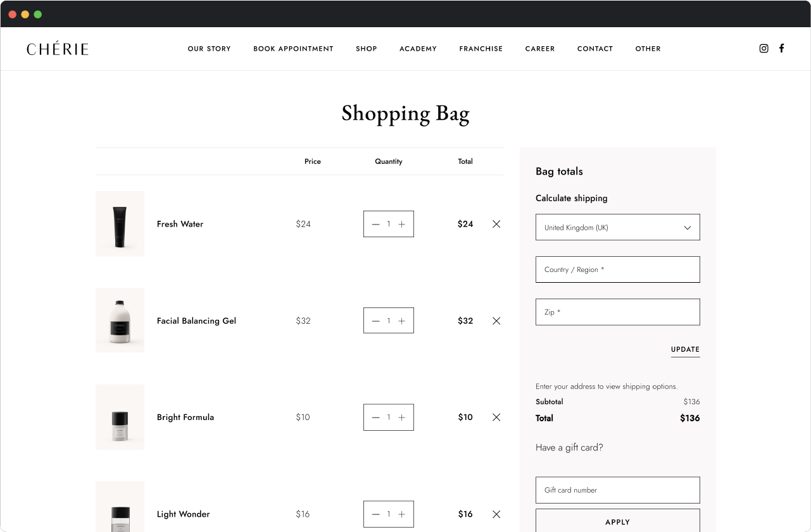Open the Shop menu item
The image size is (811, 532).
366,49
